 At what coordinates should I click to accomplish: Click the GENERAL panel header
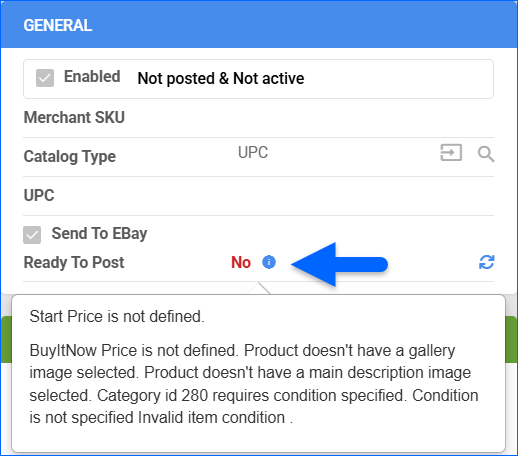(x=259, y=25)
